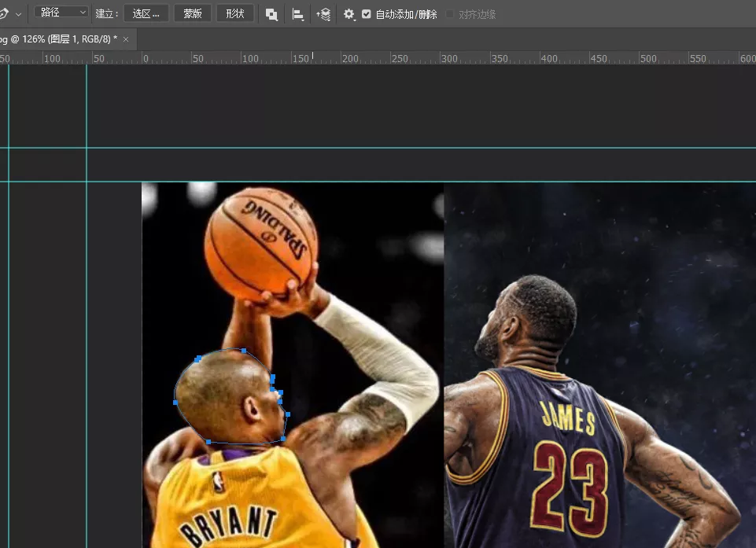Open the path operations icon
This screenshot has height=548, width=756.
point(271,14)
